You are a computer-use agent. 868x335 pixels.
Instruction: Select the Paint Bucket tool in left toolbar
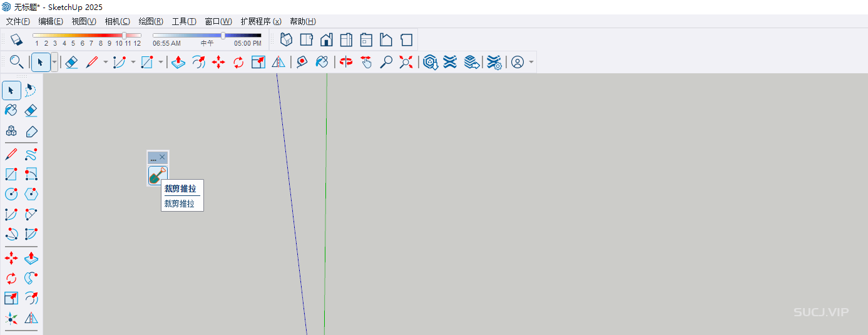11,111
